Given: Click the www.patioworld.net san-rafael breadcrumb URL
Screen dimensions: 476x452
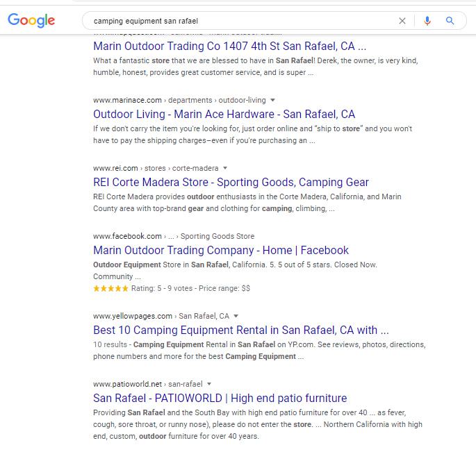Looking at the screenshot, I should tap(147, 384).
